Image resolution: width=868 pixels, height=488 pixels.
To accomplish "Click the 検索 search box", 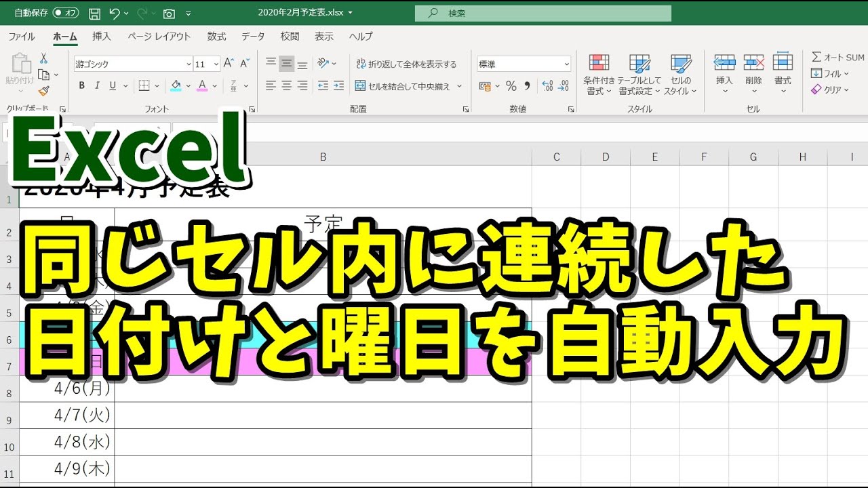I will click(x=543, y=14).
